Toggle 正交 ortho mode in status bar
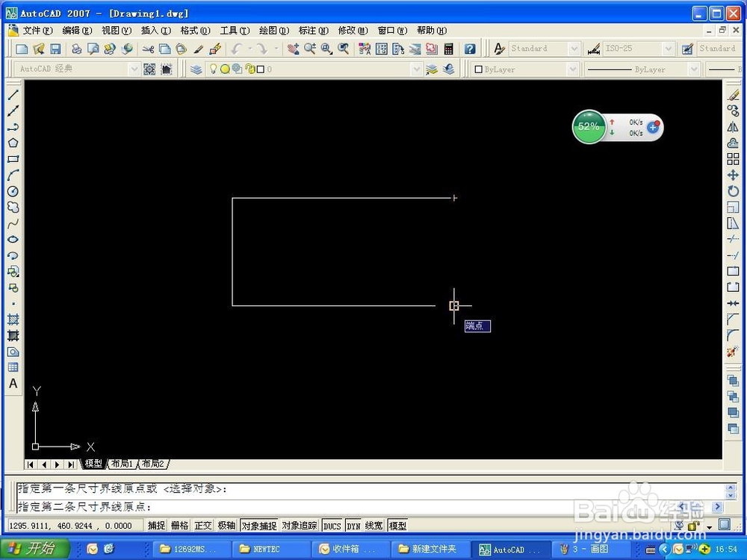This screenshot has height=560, width=747. coord(203,525)
